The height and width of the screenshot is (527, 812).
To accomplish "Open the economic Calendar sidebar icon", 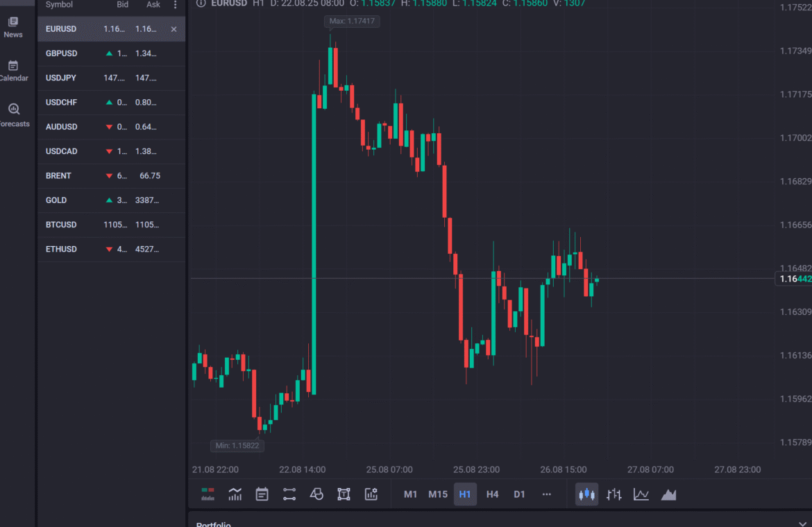I will [13, 70].
